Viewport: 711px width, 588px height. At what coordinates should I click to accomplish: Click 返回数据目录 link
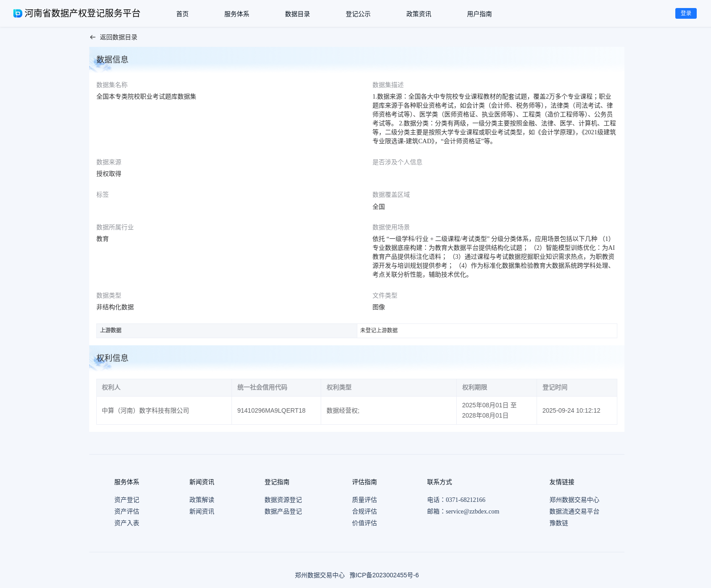click(x=119, y=37)
